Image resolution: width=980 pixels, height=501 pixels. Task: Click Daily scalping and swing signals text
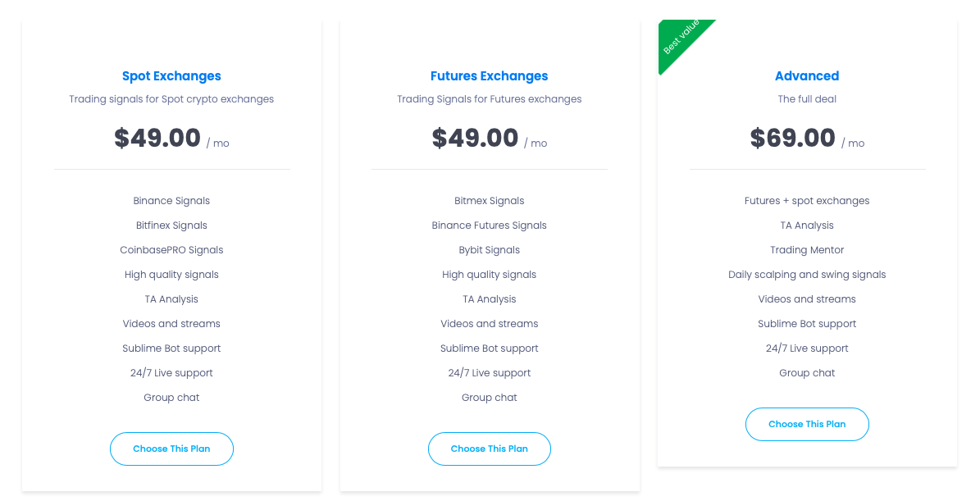807,275
